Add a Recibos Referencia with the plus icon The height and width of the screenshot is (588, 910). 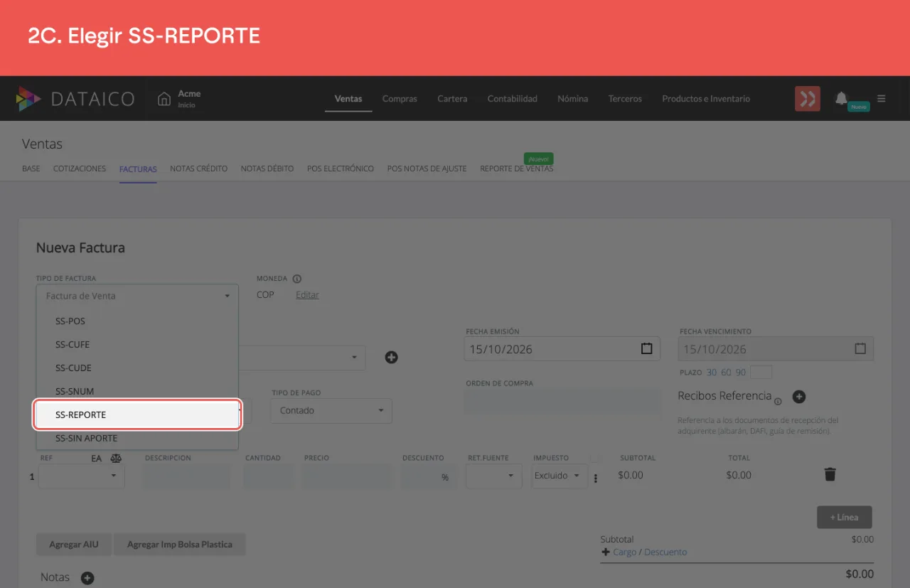click(x=798, y=397)
